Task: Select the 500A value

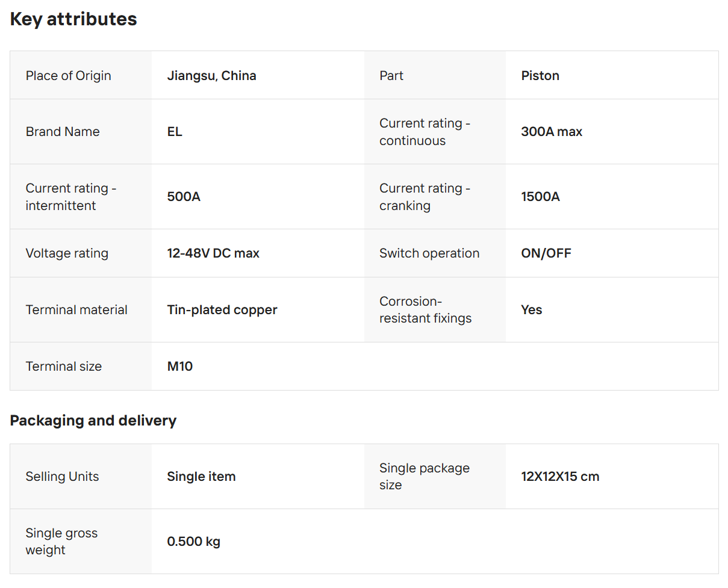Action: pos(184,197)
